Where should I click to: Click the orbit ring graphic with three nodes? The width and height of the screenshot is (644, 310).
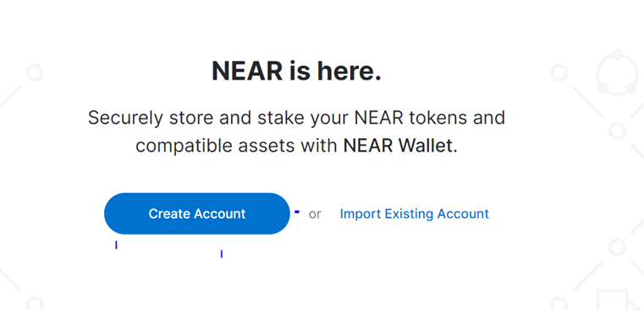click(617, 73)
